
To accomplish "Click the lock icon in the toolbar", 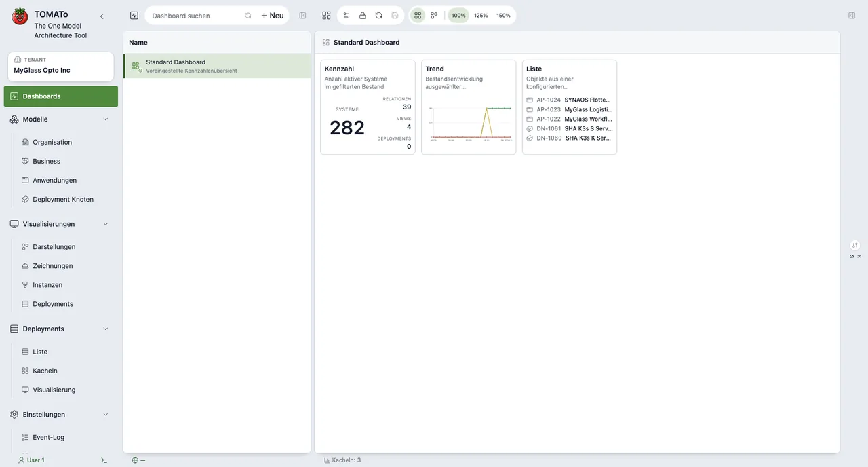I will [x=363, y=15].
